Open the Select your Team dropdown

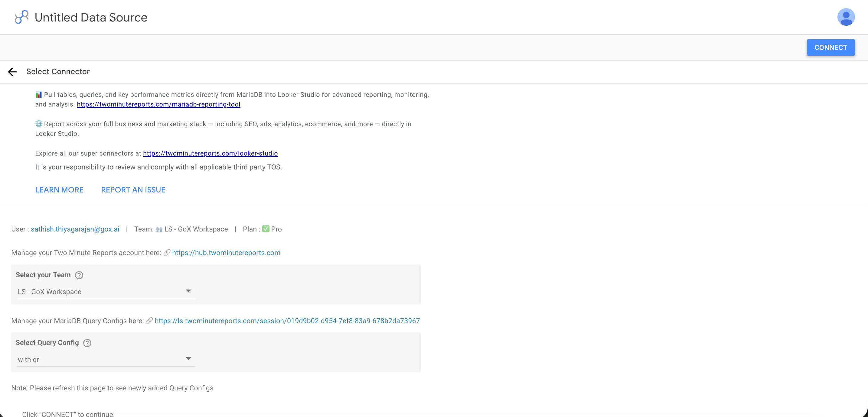[104, 291]
